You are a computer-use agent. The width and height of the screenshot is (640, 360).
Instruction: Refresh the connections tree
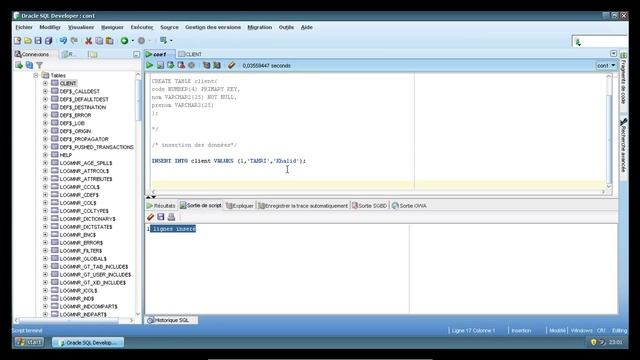pyautogui.click(x=29, y=65)
